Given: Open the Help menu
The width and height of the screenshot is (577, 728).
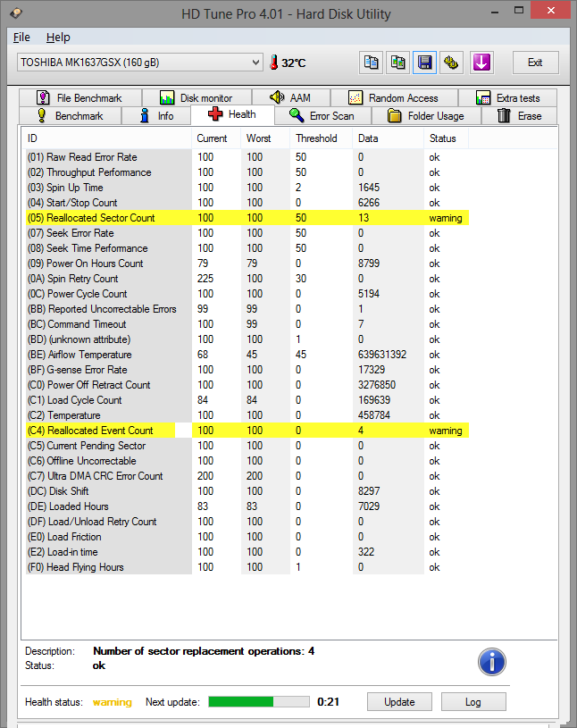Looking at the screenshot, I should [x=58, y=38].
